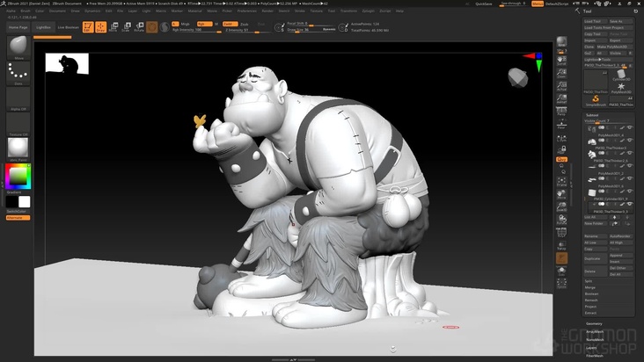Select the Move transform tool in top shelf
The image size is (644, 362).
click(113, 27)
